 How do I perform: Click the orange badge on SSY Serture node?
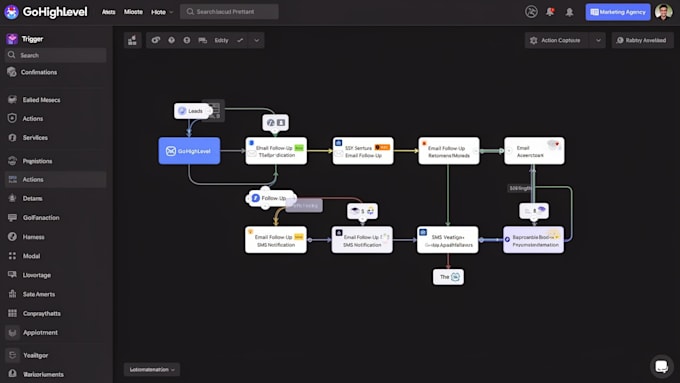coord(382,147)
